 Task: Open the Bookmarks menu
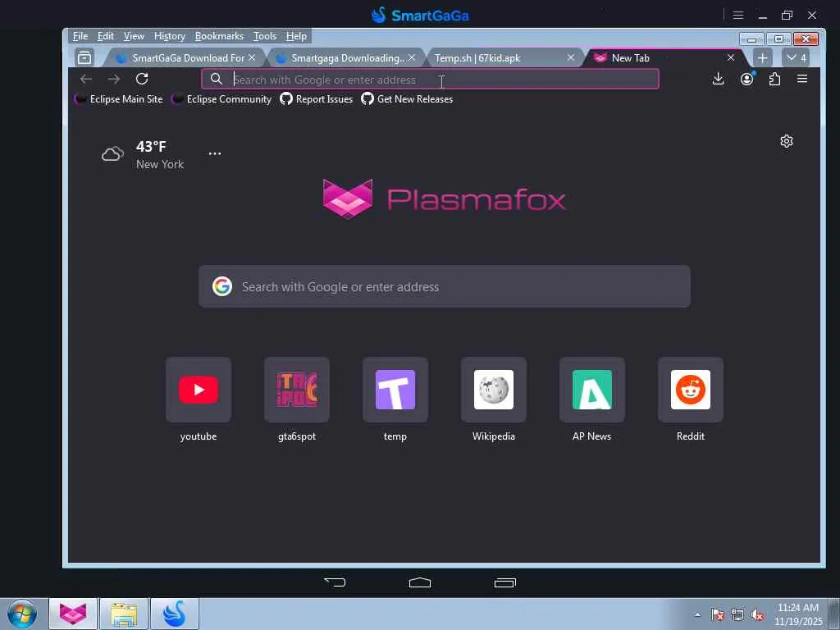click(x=219, y=36)
